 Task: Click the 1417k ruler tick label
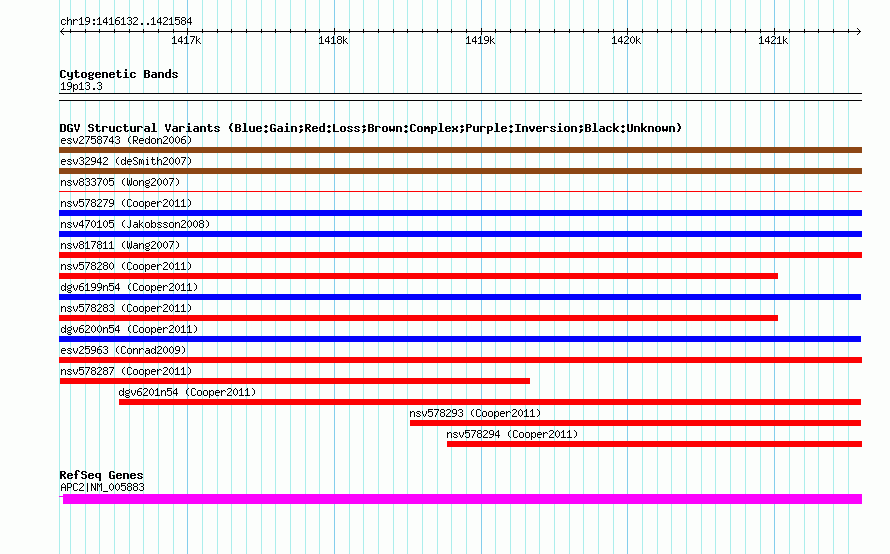click(x=186, y=40)
